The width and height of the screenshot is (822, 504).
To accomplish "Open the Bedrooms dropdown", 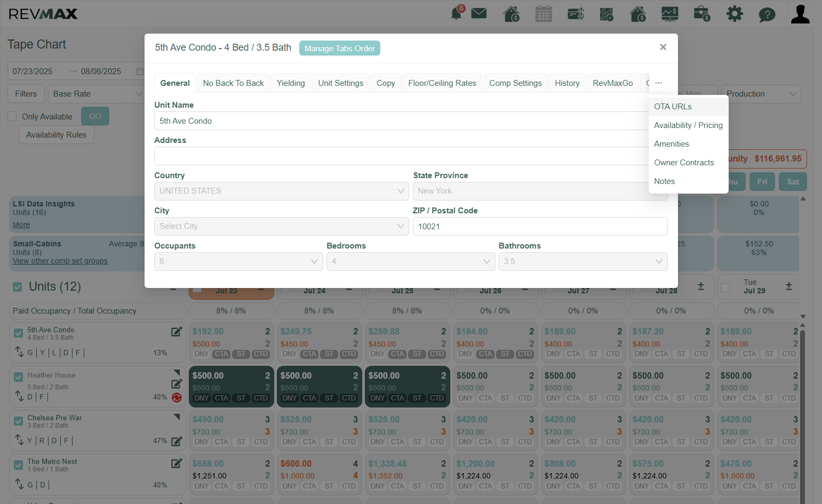I will [411, 261].
